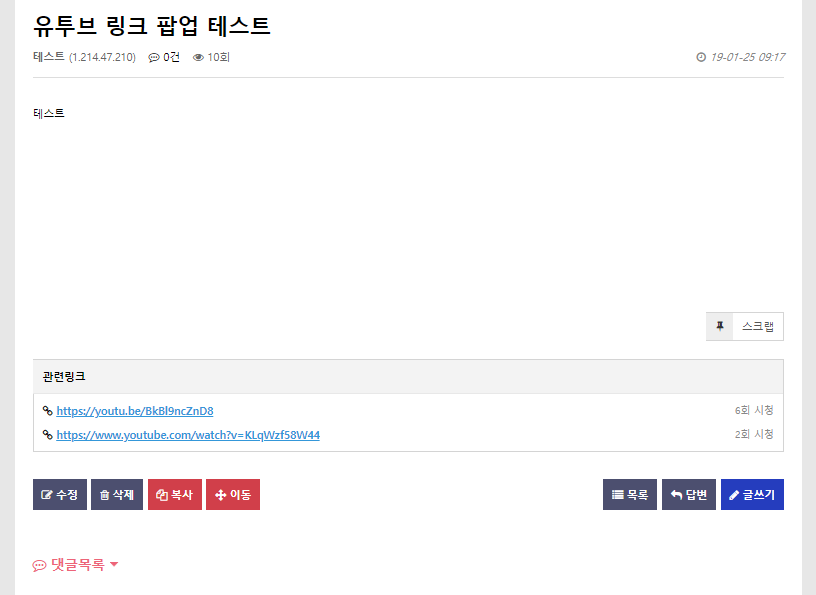
Task: Click the speech bubble icon beside 댓글목록
Action: [39, 565]
